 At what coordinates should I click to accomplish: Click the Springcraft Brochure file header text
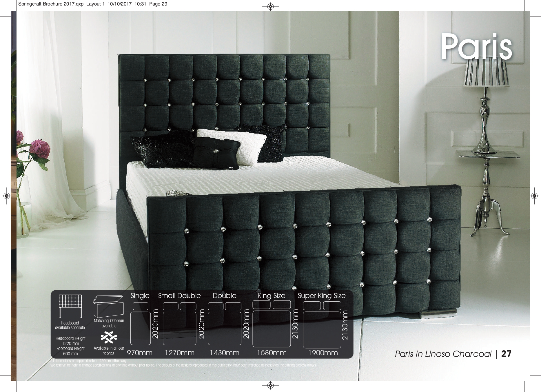92,4
